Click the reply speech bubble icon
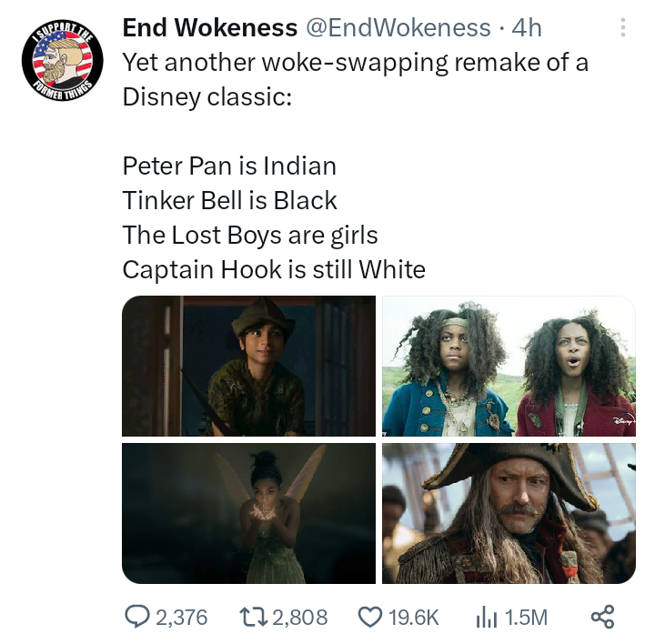The height and width of the screenshot is (644, 655). [136, 618]
